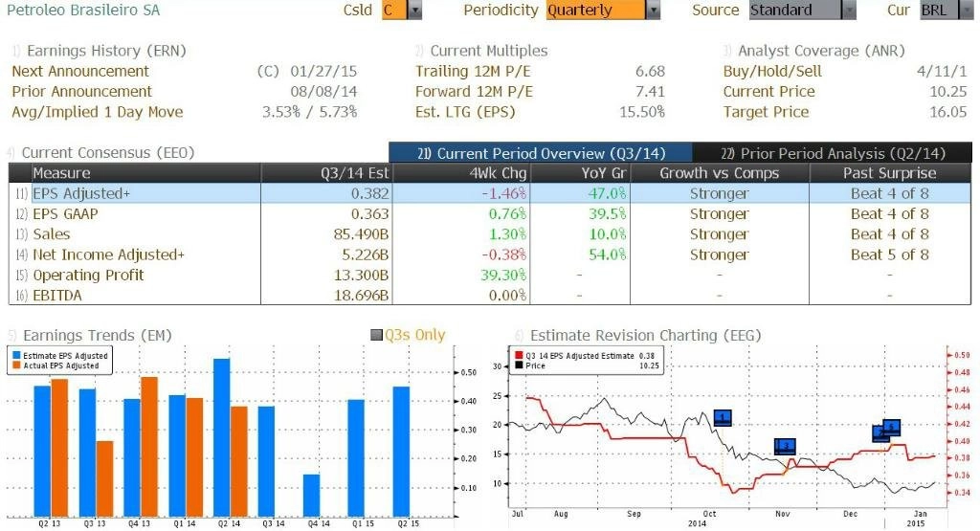The image size is (980, 531).
Task: Switch to Current Period Overview (Q3/14) tab
Action: (x=541, y=153)
